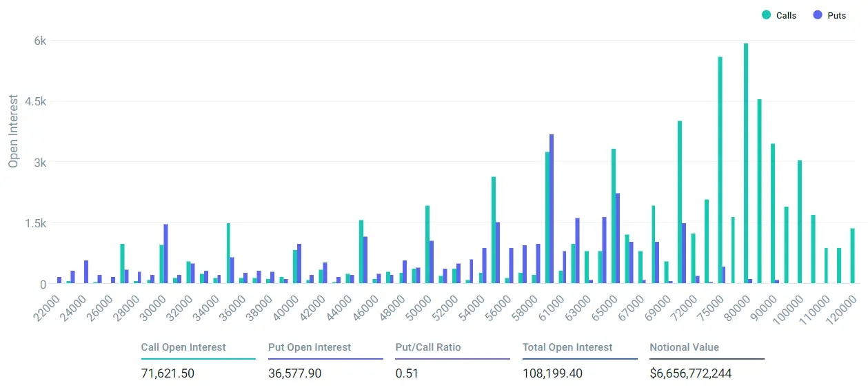The image size is (868, 392).
Task: Toggle the Calls series label in legend
Action: coord(786,15)
